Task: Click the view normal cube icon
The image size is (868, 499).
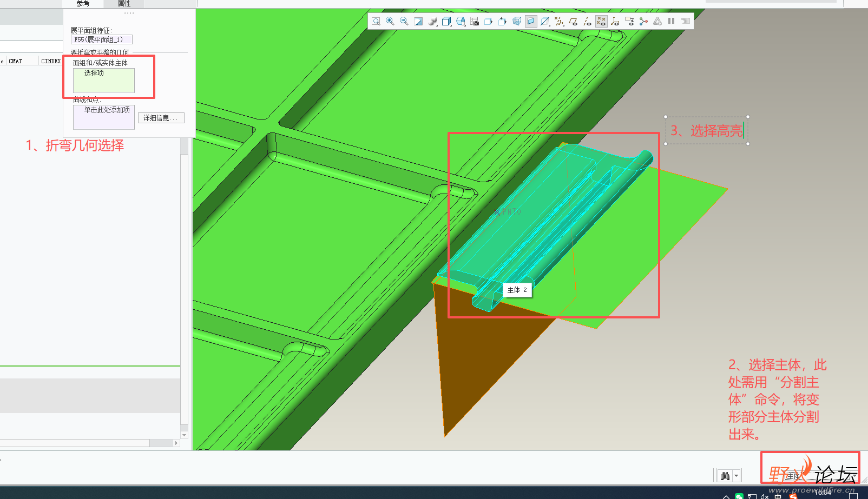Action: coord(489,21)
